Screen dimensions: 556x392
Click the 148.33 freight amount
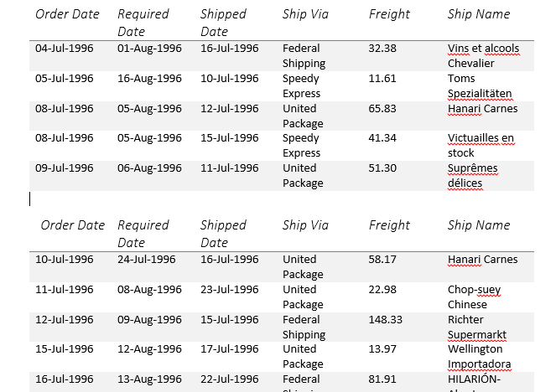[x=385, y=320]
